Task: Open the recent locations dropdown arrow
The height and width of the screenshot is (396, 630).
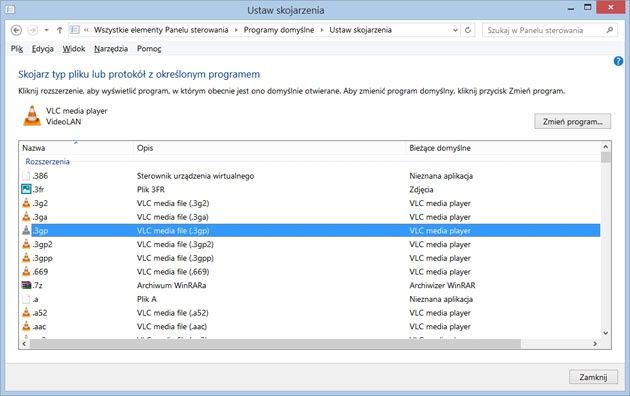Action: click(x=47, y=30)
